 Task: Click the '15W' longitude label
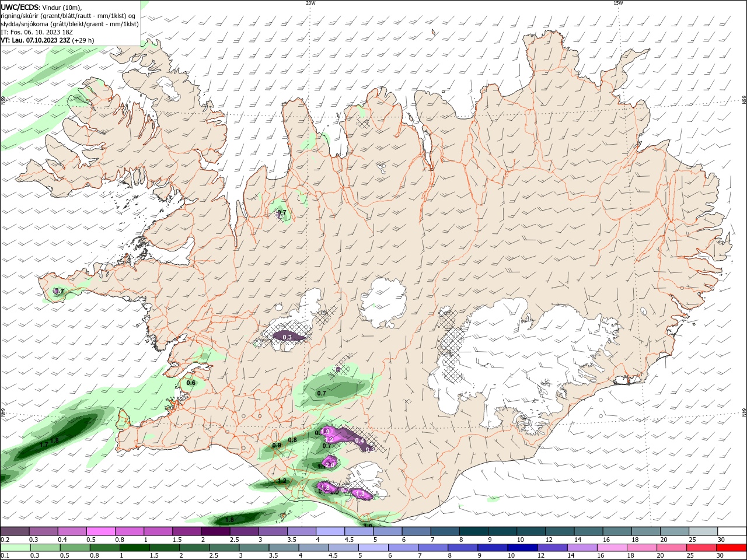[618, 3]
